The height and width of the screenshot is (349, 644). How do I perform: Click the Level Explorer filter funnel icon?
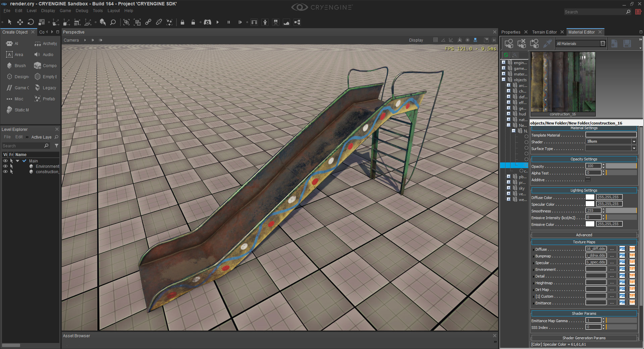(x=56, y=146)
